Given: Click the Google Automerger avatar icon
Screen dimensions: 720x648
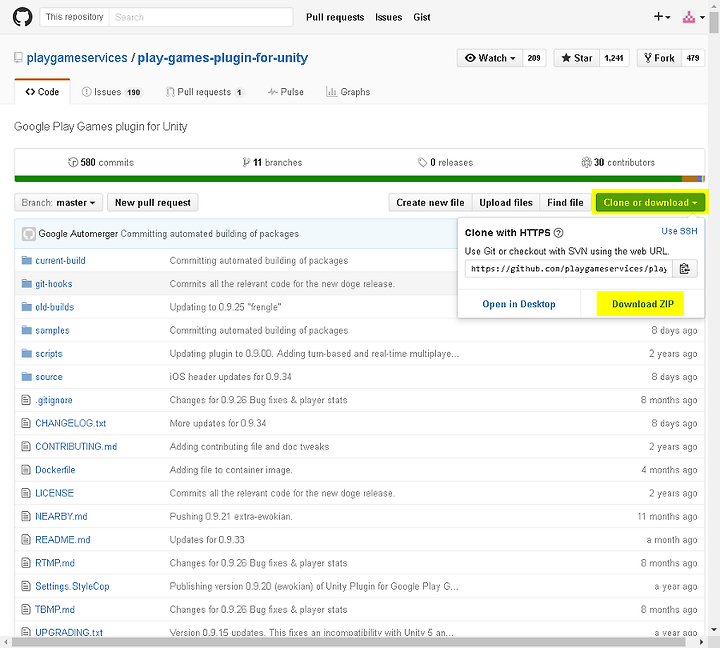Looking at the screenshot, I should click(28, 234).
